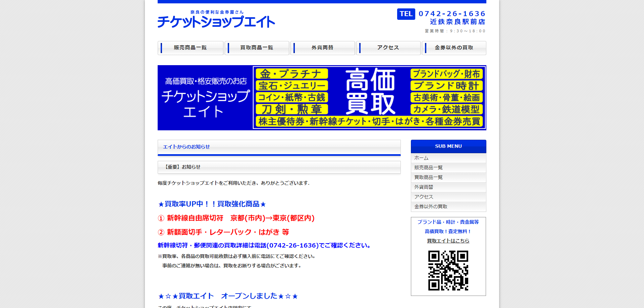The height and width of the screenshot is (308, 644).
Task: Click the TEL phone icon label
Action: click(406, 14)
